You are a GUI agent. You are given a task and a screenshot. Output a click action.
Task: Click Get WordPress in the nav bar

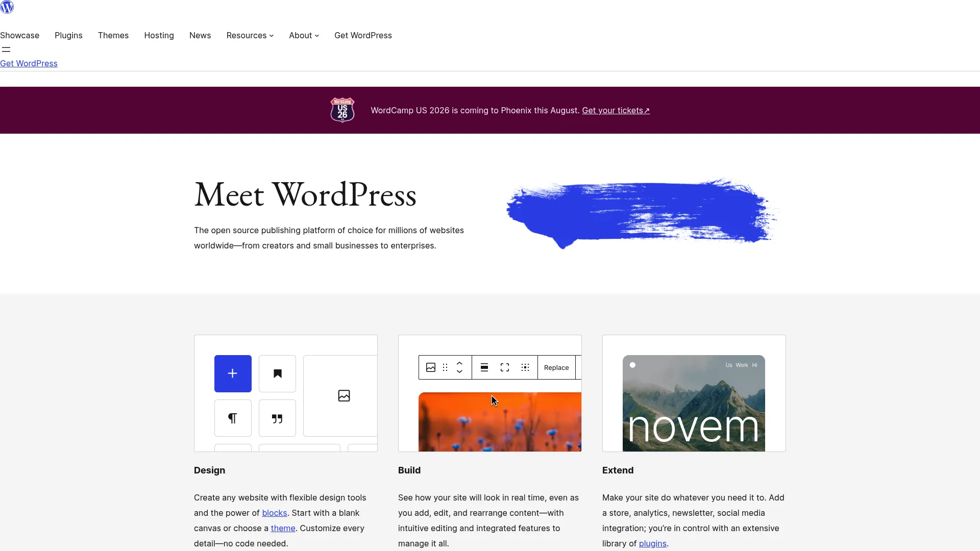click(363, 35)
